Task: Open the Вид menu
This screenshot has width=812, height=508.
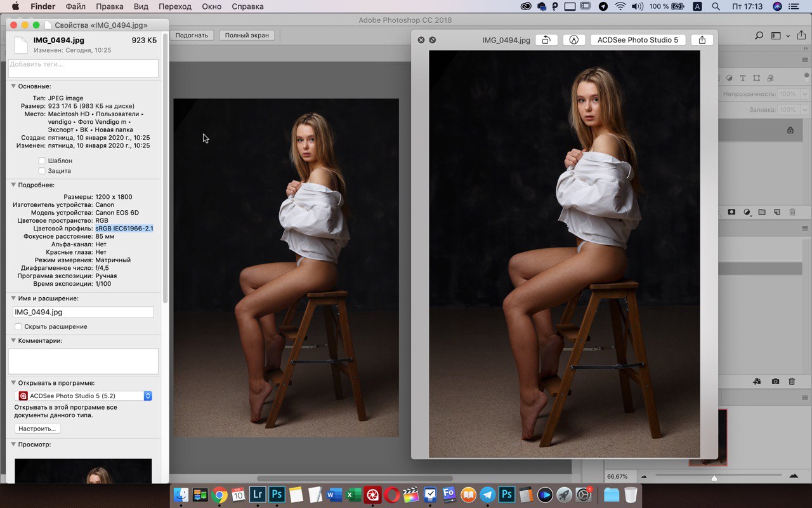Action: [x=141, y=6]
